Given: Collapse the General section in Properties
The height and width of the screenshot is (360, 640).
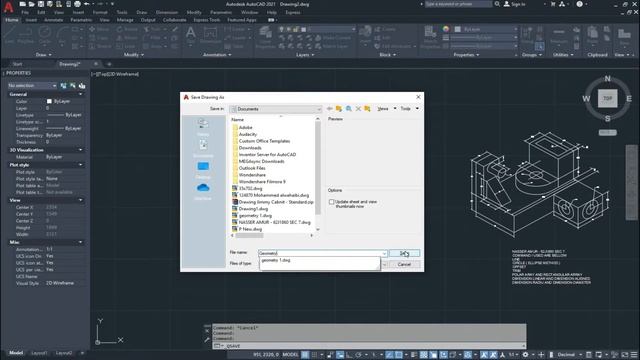Looking at the screenshot, I should (x=80, y=94).
